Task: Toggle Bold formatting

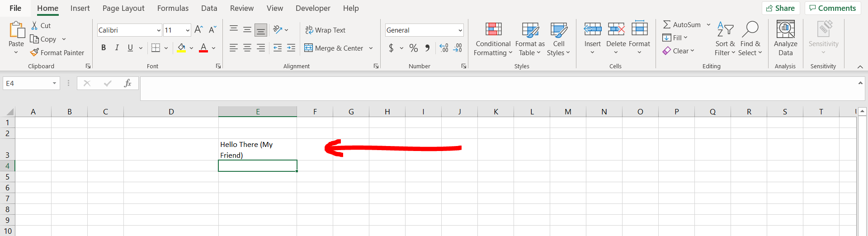Action: pyautogui.click(x=104, y=48)
